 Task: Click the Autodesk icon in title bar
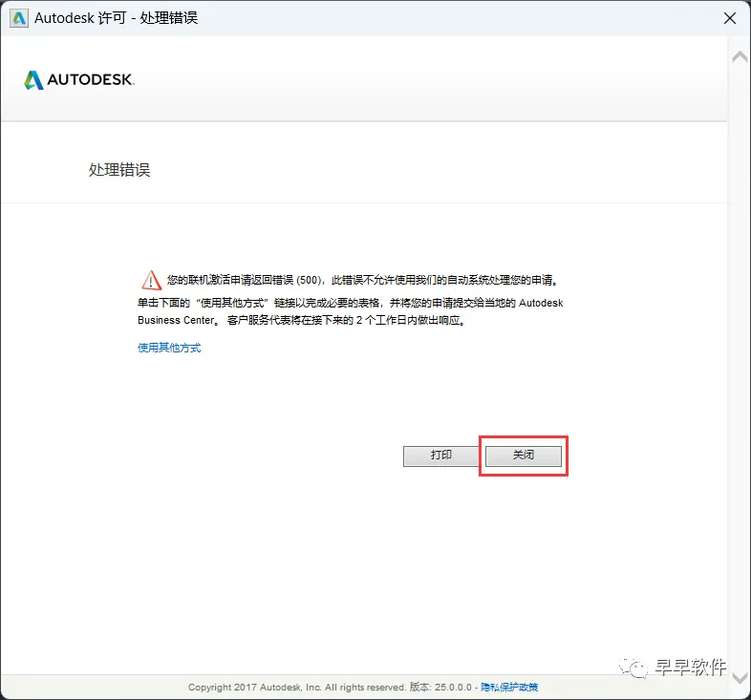click(19, 18)
